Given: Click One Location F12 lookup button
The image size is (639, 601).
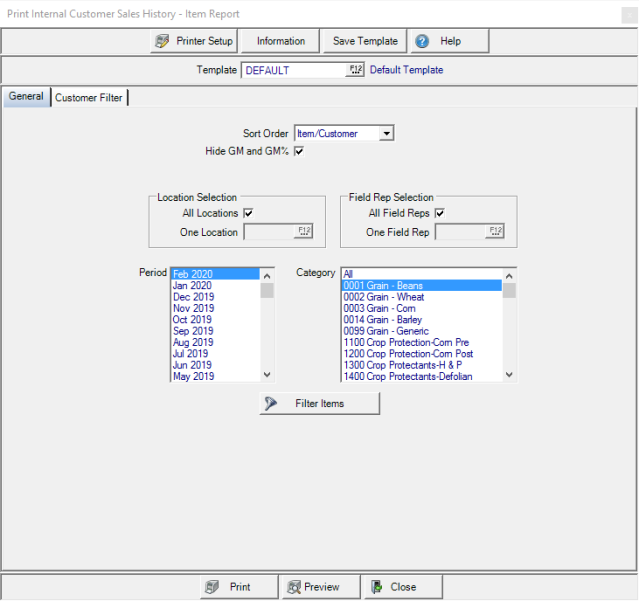Looking at the screenshot, I should pyautogui.click(x=303, y=232).
